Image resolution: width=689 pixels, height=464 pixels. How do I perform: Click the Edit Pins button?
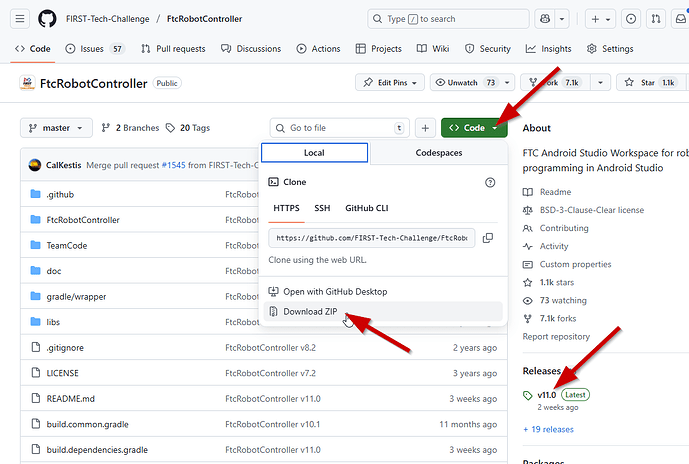click(389, 83)
